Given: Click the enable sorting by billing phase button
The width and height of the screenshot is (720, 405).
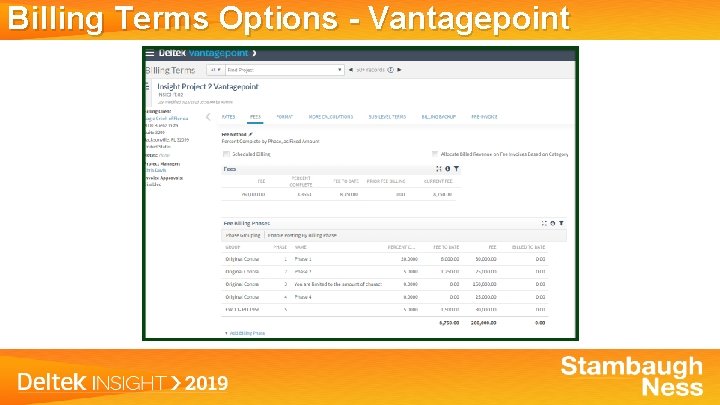Looking at the screenshot, I should click(302, 235).
